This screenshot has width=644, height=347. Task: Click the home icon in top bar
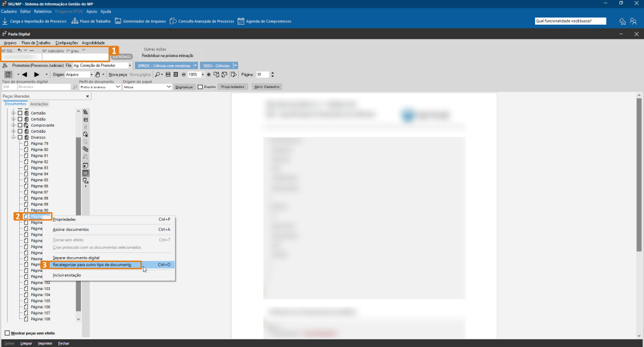623,21
